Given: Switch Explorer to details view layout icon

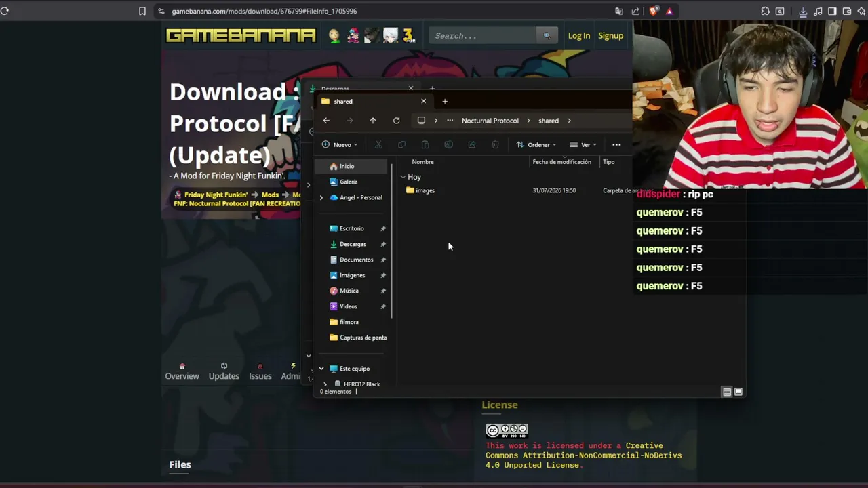Looking at the screenshot, I should pyautogui.click(x=726, y=392).
